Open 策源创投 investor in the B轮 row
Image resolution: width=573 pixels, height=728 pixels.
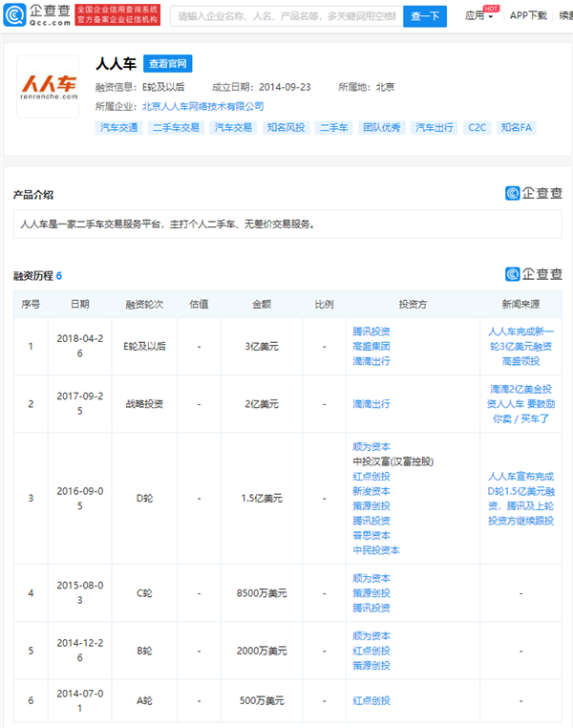coord(371,666)
